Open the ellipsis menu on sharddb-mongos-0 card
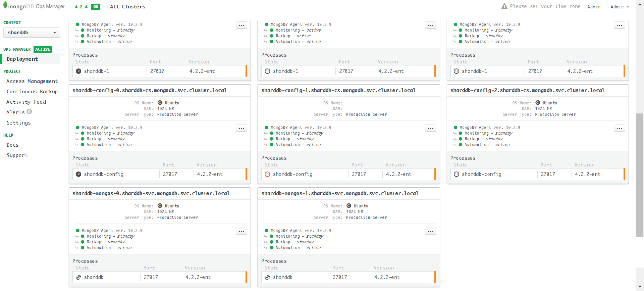 click(x=241, y=232)
